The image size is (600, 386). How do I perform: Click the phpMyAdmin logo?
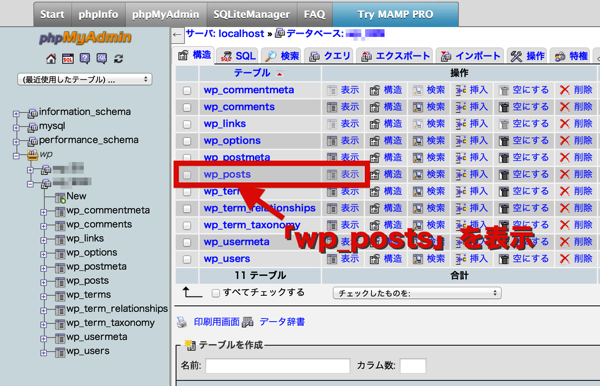85,37
